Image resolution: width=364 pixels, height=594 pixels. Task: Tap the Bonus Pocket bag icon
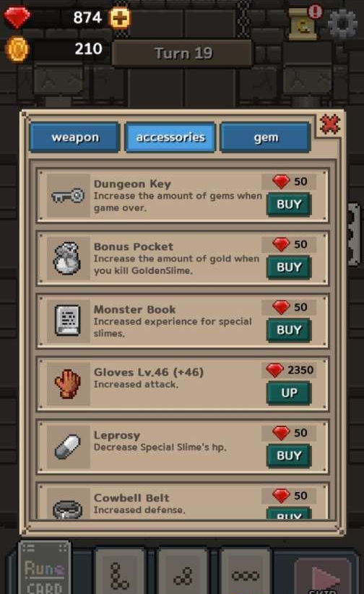[68, 259]
